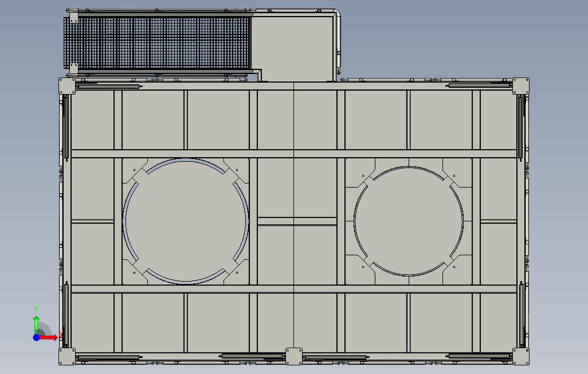The height and width of the screenshot is (374, 588).
Task: Select the plain solid panel beside the mesh grating
Action: pyautogui.click(x=293, y=48)
